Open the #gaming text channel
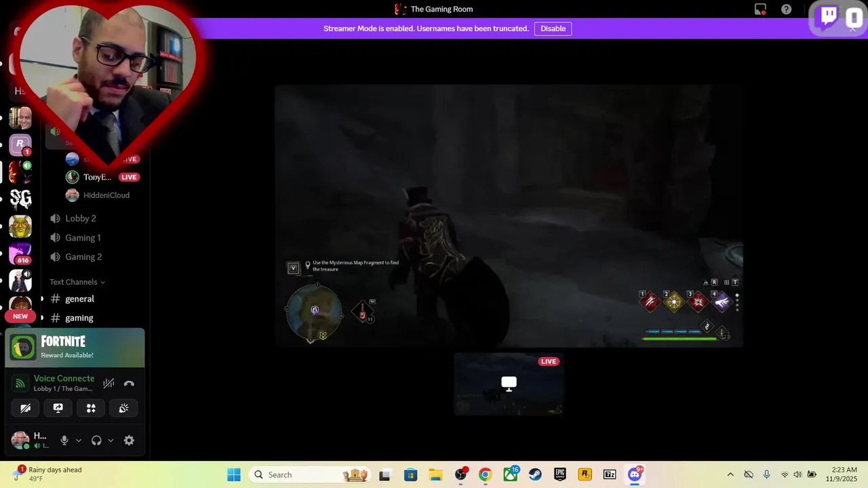868x488 pixels. tap(79, 318)
